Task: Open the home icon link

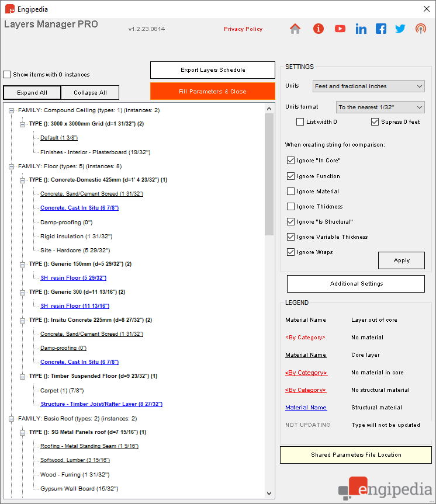Action: [295, 29]
